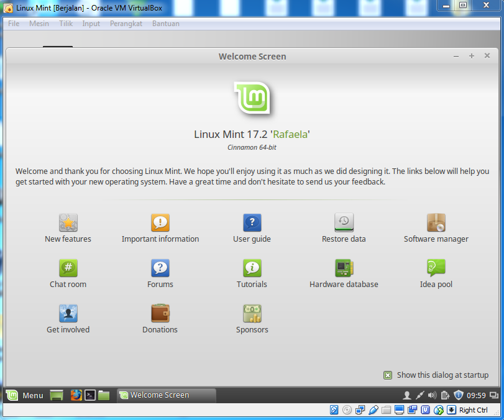The height and width of the screenshot is (420, 504).
Task: Open the network connection tray icon
Action: pyautogui.click(x=419, y=395)
